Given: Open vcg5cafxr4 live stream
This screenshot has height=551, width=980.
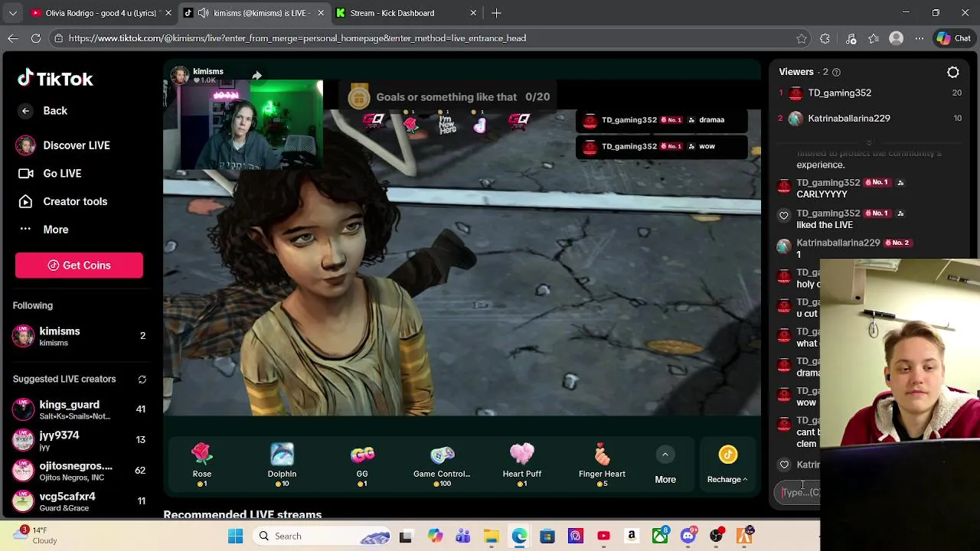Looking at the screenshot, I should coord(79,501).
